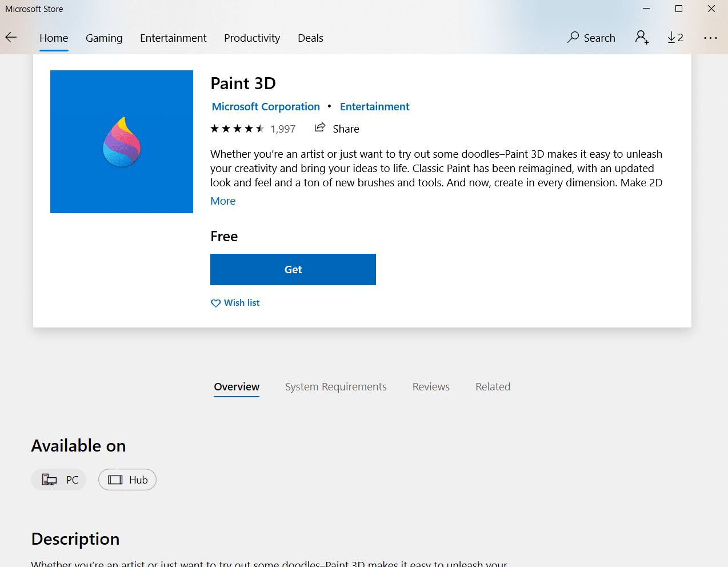The width and height of the screenshot is (728, 567).
Task: Open the Search magnifier in header
Action: pos(573,38)
